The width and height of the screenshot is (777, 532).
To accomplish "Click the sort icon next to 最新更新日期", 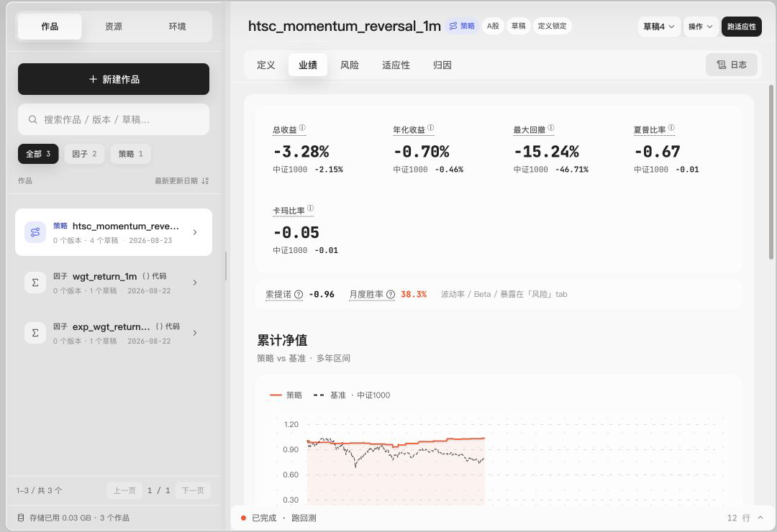I will [x=205, y=180].
